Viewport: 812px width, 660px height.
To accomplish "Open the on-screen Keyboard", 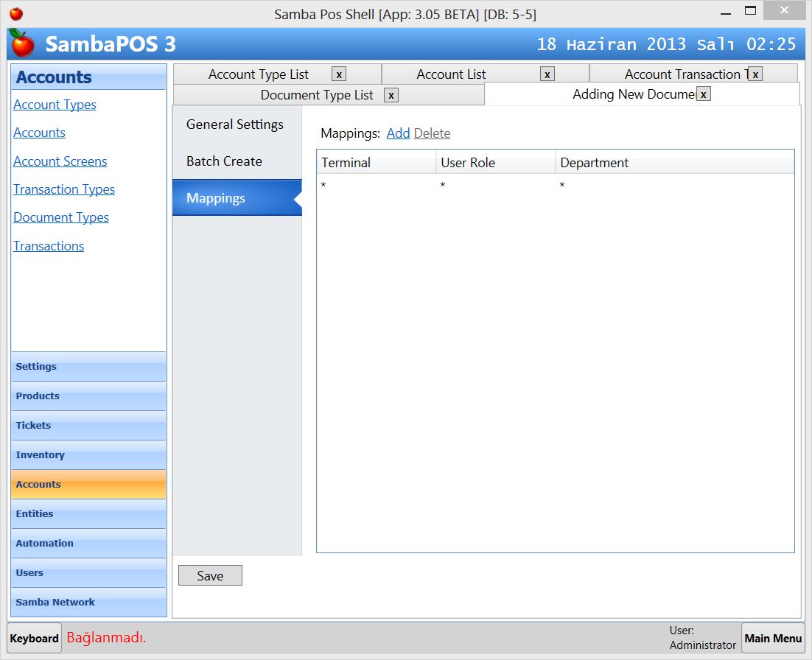I will [x=33, y=638].
